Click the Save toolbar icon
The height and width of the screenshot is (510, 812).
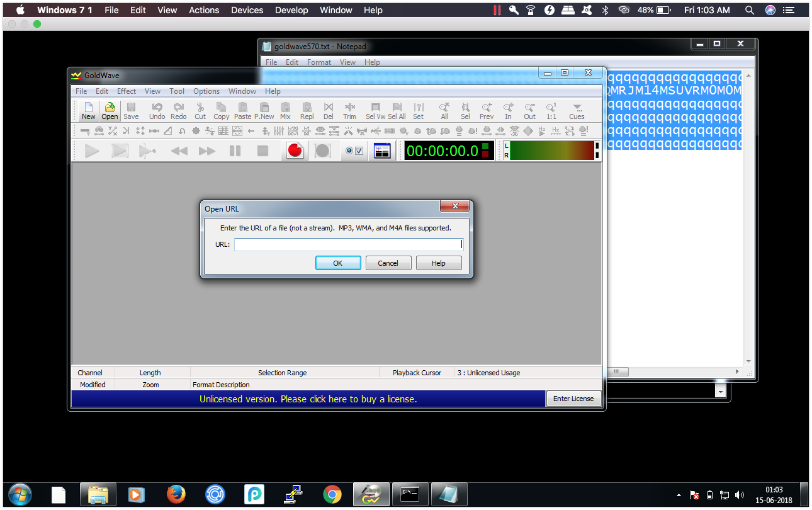[x=131, y=111]
